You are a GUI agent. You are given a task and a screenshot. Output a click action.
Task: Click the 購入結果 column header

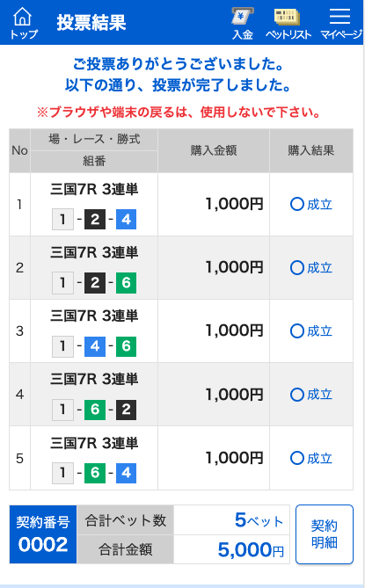311,150
